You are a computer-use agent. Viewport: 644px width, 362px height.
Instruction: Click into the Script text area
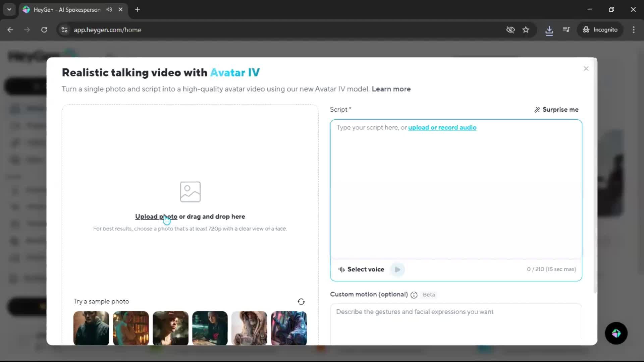click(x=455, y=191)
